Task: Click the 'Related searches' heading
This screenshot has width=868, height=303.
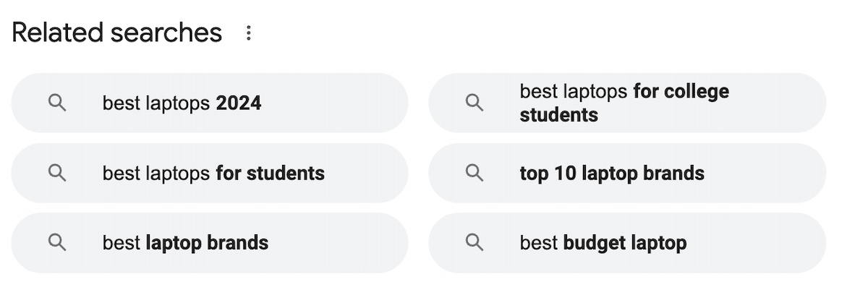Action: pyautogui.click(x=117, y=33)
